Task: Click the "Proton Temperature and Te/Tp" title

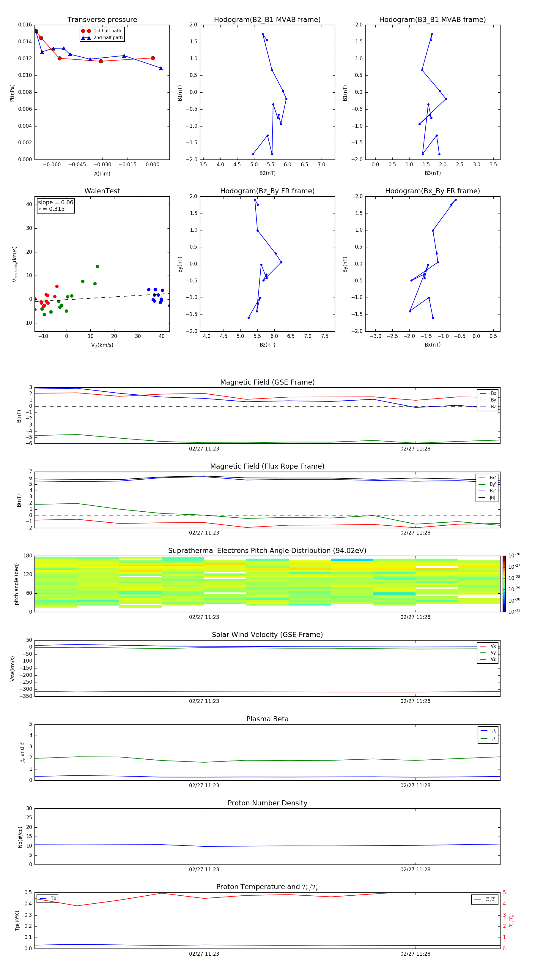Action: pyautogui.click(x=267, y=887)
